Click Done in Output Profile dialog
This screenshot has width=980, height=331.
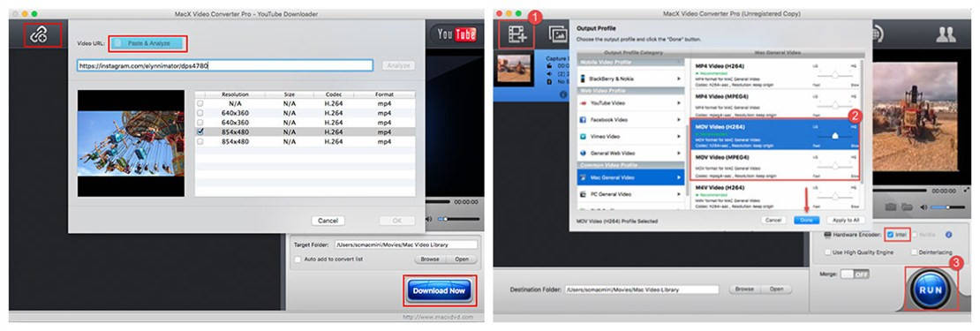point(806,221)
